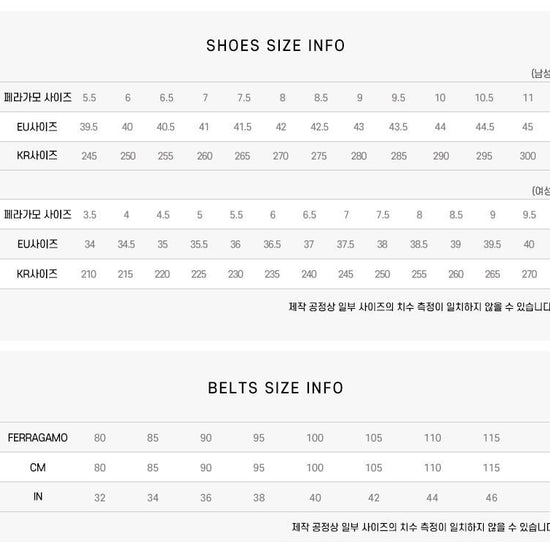Select men's Ferragamo size 10.5 cell
The height and width of the screenshot is (550, 550).
[x=484, y=98]
